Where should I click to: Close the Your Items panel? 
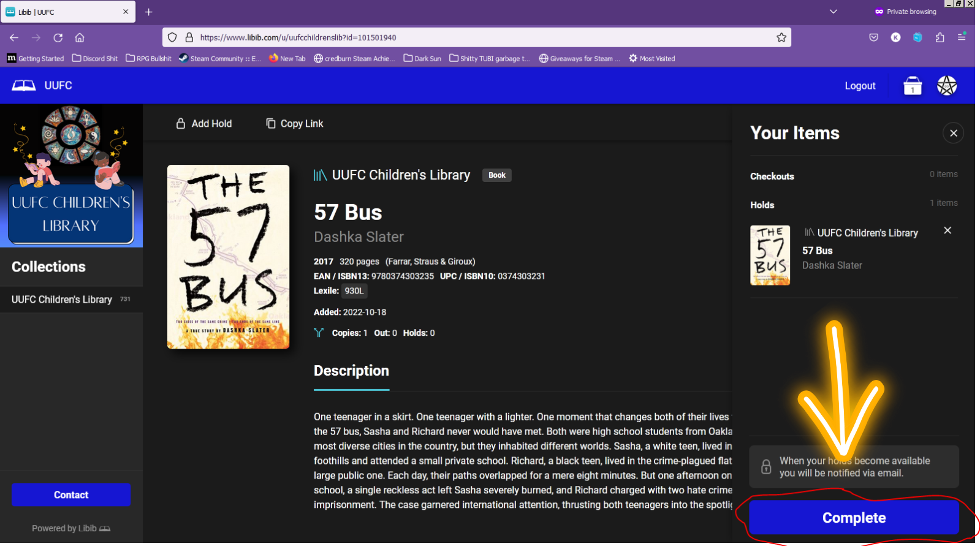pos(953,133)
